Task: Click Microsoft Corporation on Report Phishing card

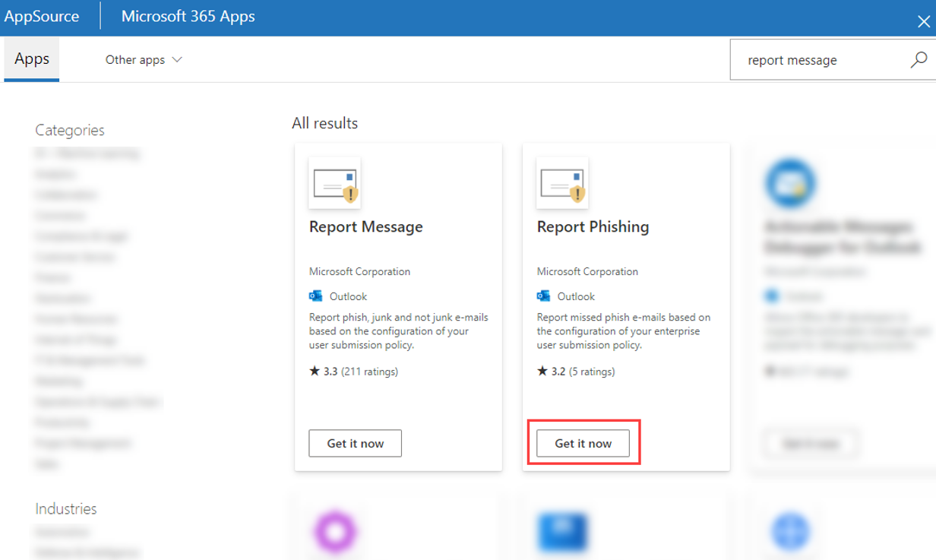Action: [587, 271]
